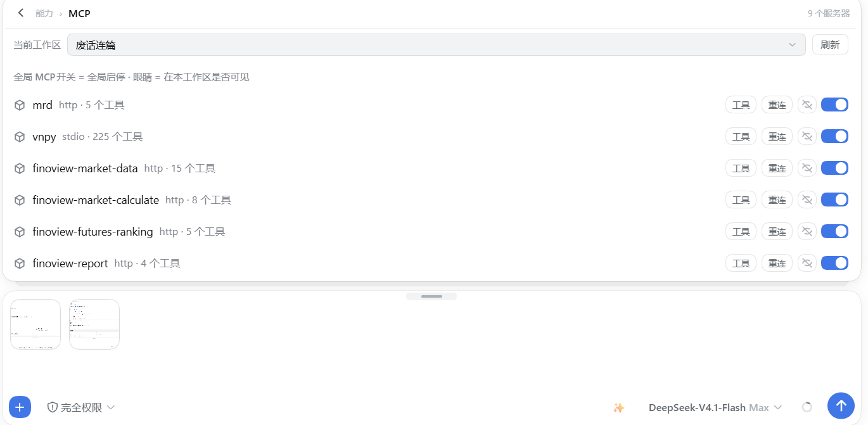The height and width of the screenshot is (425, 868).
Task: Click the cube icon beside mrd server
Action: point(20,105)
